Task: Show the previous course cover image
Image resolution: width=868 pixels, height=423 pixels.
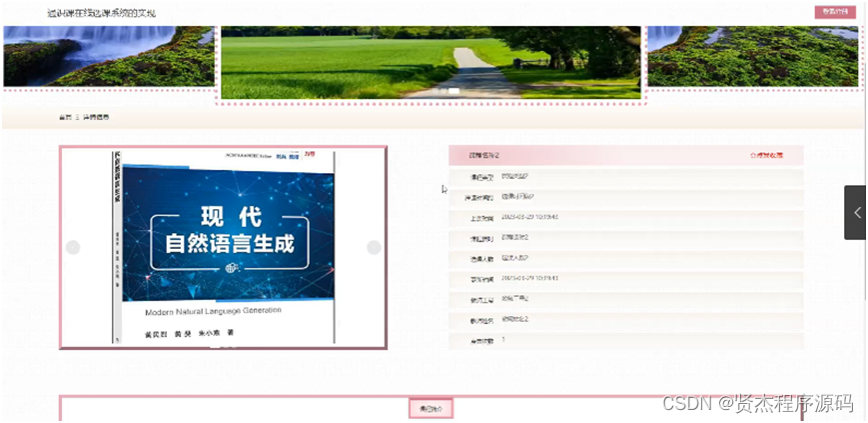Action: [x=73, y=247]
